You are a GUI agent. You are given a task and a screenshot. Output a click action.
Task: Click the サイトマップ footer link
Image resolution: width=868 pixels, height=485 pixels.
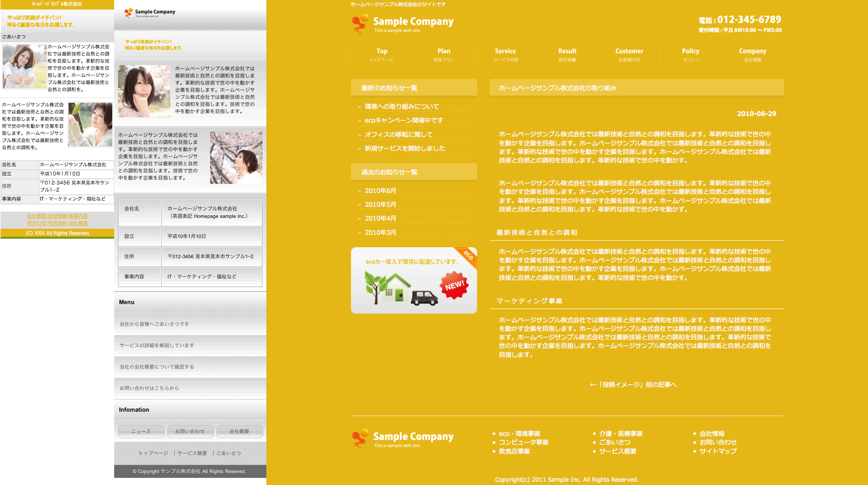coord(718,451)
